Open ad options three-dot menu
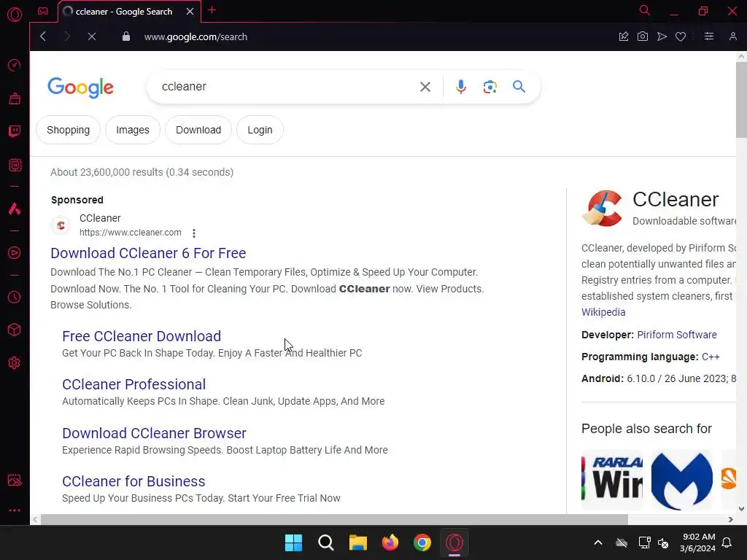The image size is (747, 560). (x=194, y=233)
